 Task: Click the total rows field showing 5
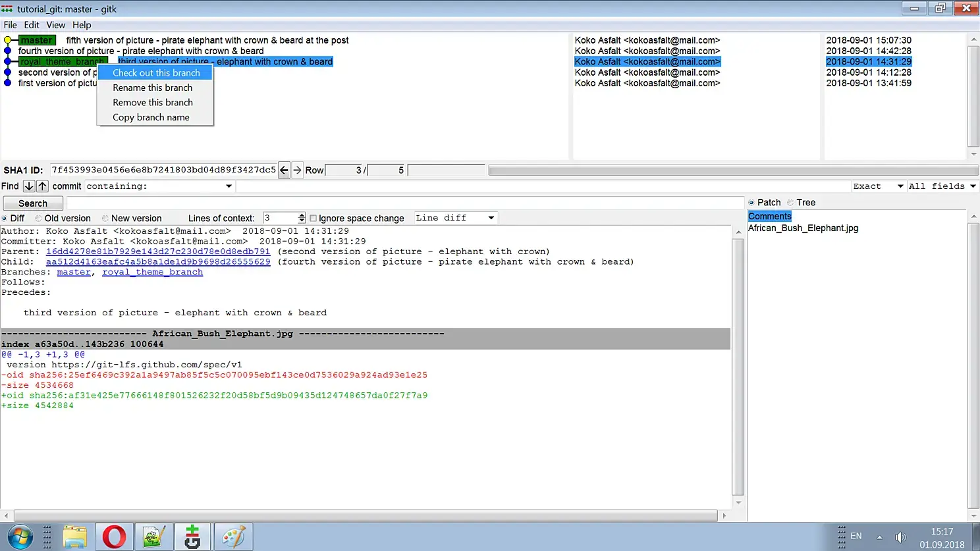click(x=386, y=171)
